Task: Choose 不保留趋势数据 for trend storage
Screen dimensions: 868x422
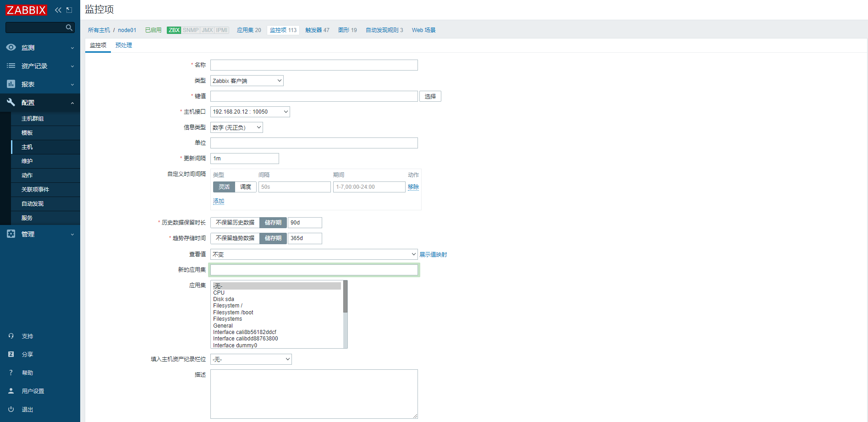Action: tap(235, 238)
